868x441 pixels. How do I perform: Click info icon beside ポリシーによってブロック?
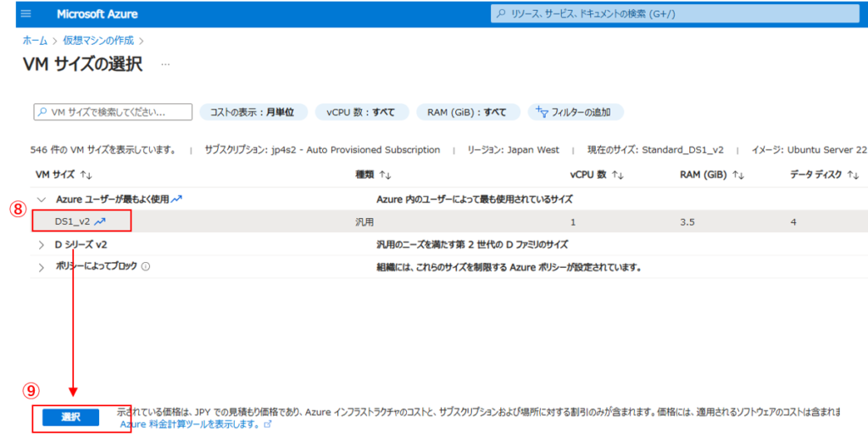(x=146, y=266)
